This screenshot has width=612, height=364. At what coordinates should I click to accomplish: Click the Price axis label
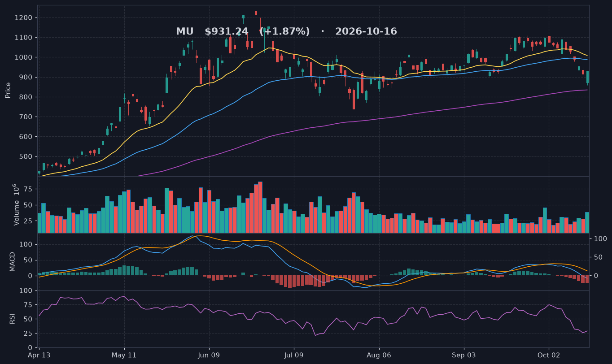coord(8,90)
